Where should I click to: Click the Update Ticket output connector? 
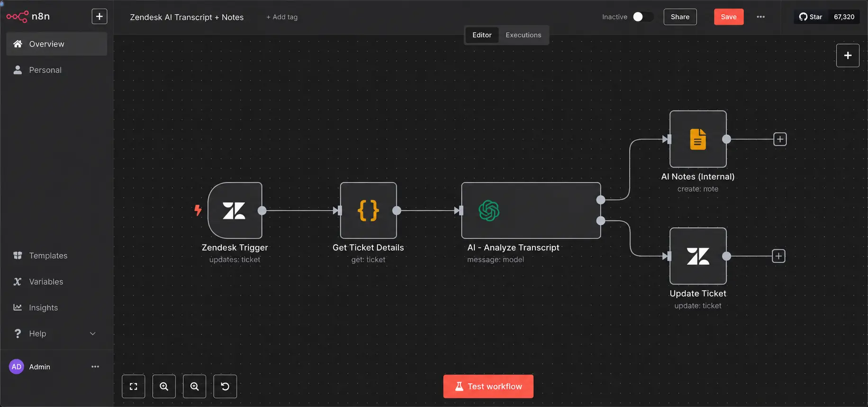coord(726,256)
